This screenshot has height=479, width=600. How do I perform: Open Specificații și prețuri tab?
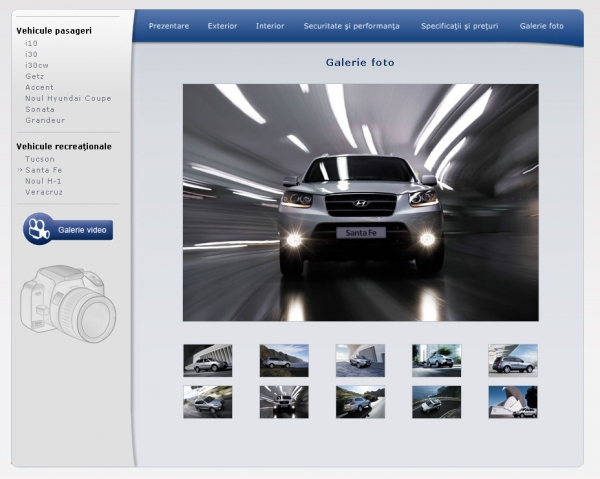[460, 26]
